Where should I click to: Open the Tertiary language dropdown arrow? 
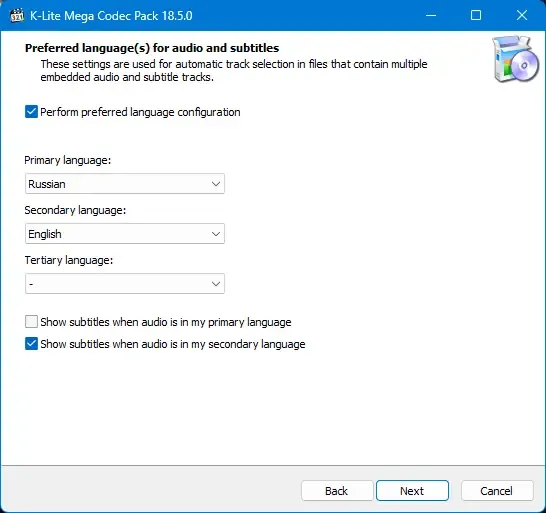point(216,284)
